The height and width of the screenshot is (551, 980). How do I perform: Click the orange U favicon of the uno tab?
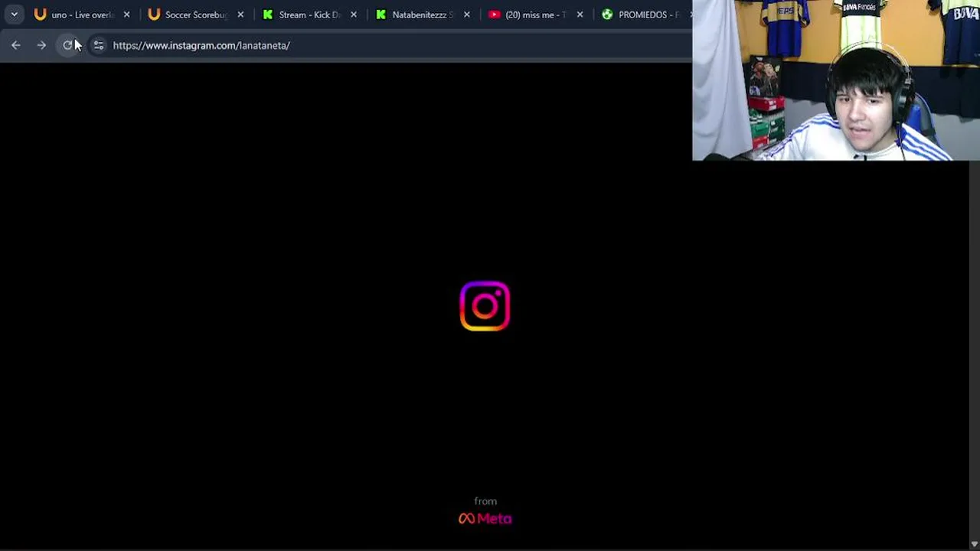(40, 15)
